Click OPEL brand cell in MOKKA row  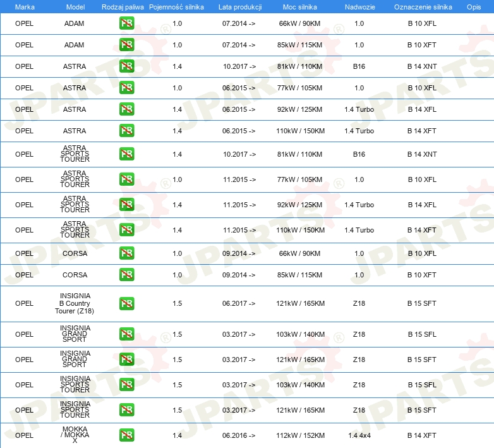(x=24, y=435)
